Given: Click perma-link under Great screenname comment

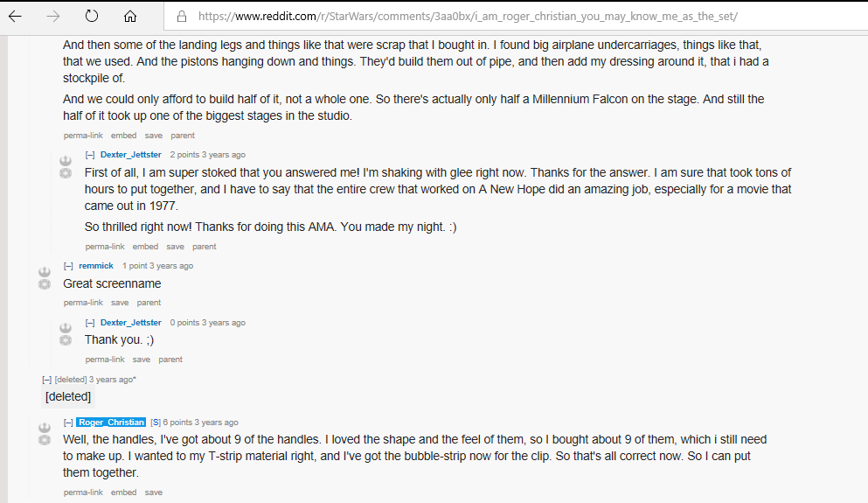Looking at the screenshot, I should point(83,303).
